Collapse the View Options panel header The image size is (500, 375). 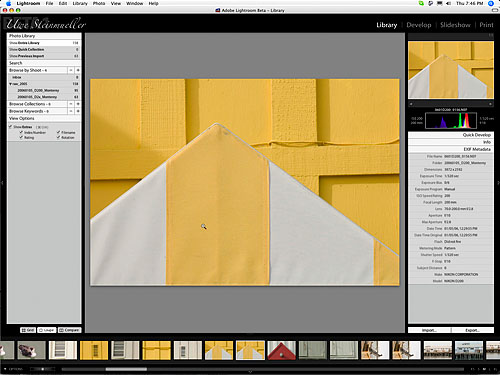click(44, 118)
